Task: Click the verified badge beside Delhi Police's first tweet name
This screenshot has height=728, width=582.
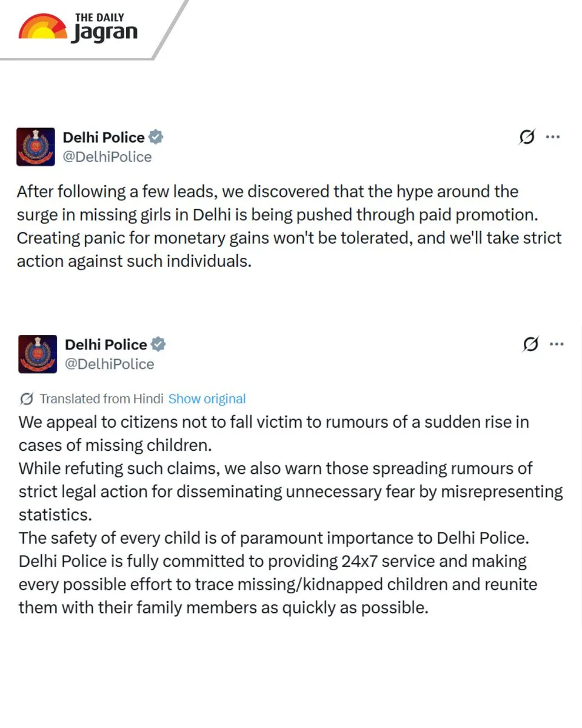Action: click(156, 137)
